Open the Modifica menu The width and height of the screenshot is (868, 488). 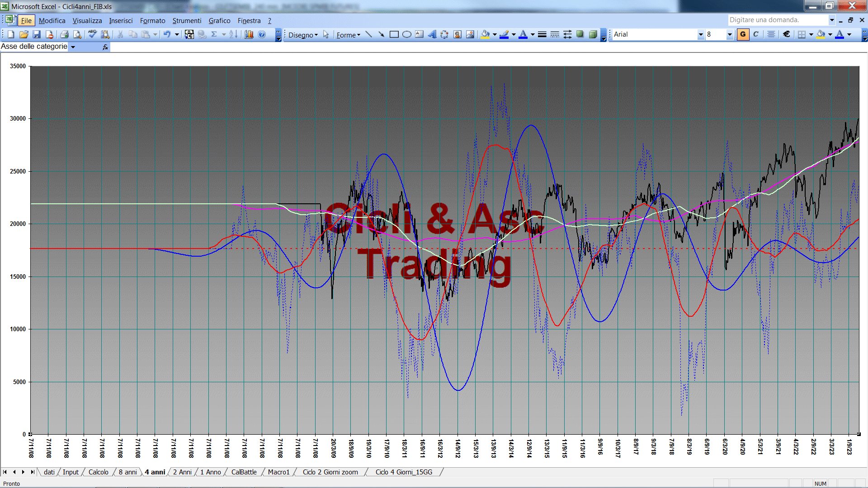[x=52, y=21]
